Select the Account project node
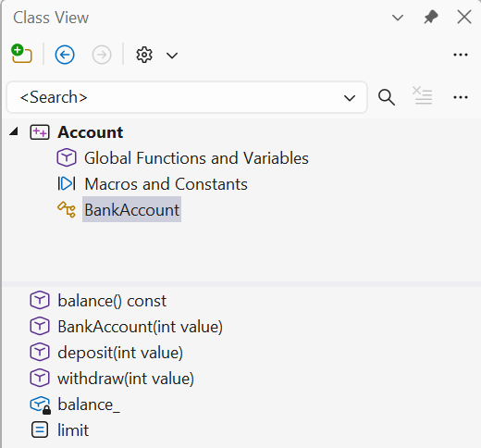This screenshot has height=448, width=481. click(90, 132)
